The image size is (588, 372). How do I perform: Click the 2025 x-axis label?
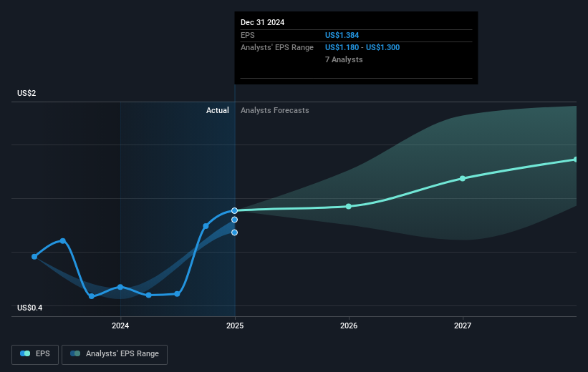(235, 325)
